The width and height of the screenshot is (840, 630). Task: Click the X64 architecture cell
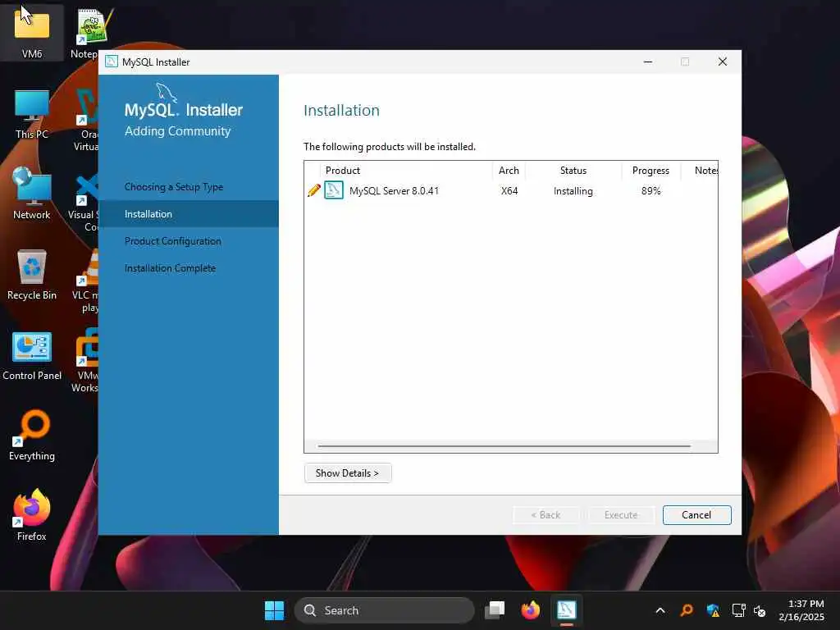tap(509, 190)
